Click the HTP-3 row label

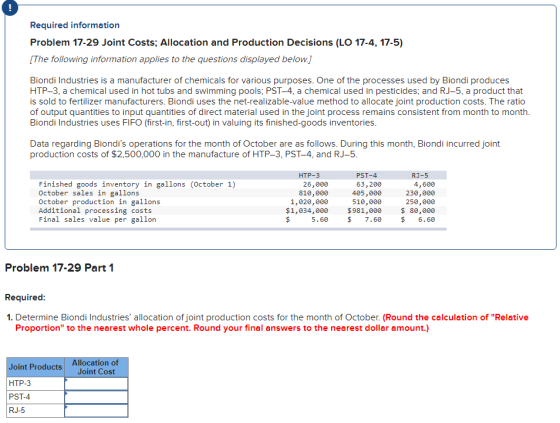(x=20, y=383)
